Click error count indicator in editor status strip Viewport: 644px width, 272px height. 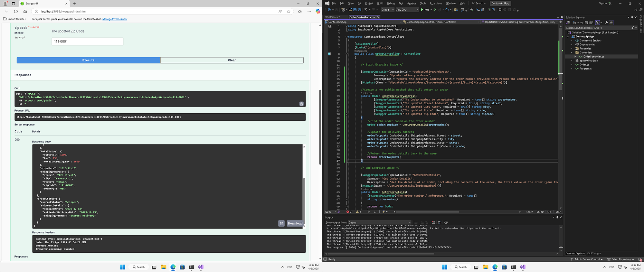point(349,212)
